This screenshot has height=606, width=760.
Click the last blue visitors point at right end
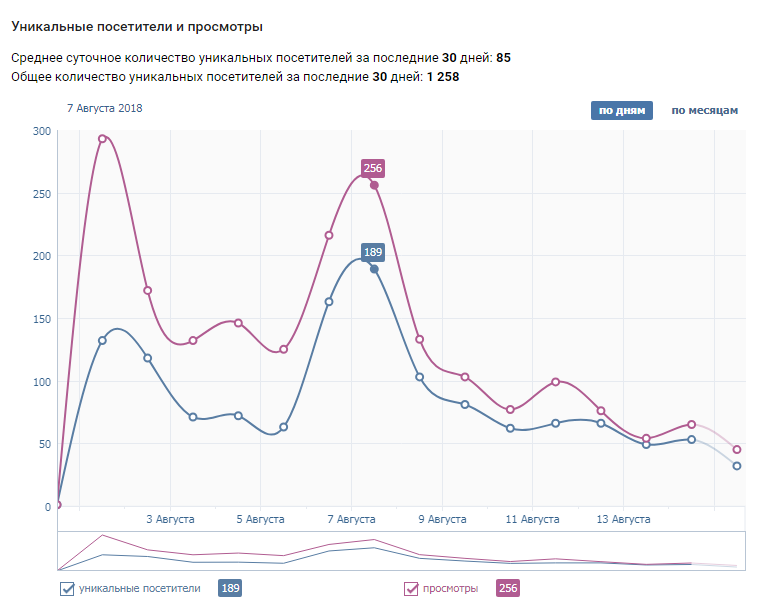pos(737,466)
